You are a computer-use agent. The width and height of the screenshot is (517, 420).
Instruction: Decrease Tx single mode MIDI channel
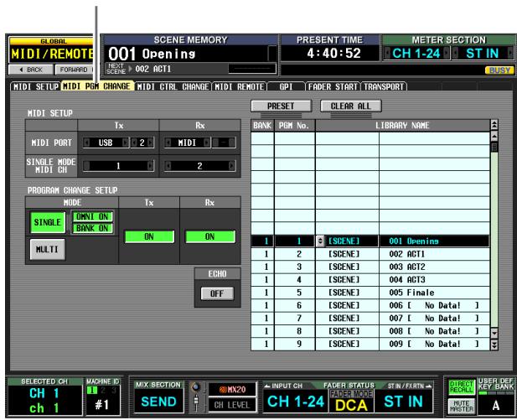click(86, 166)
